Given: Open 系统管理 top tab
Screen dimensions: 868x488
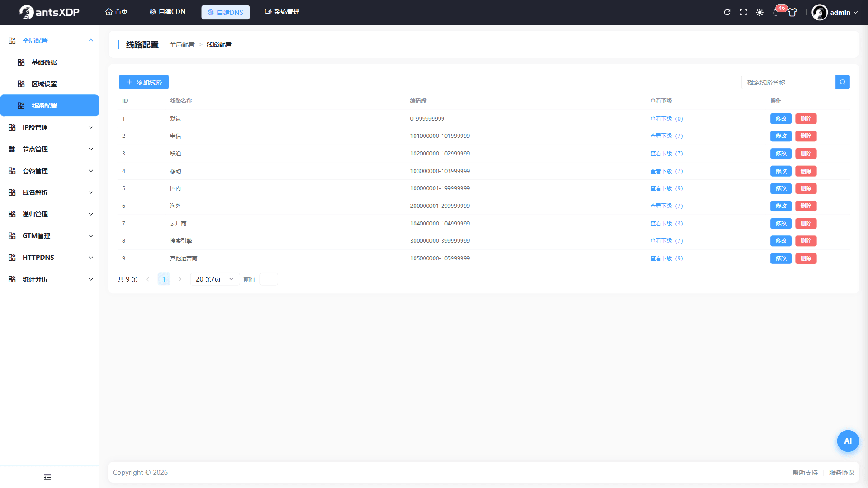Looking at the screenshot, I should pyautogui.click(x=282, y=12).
